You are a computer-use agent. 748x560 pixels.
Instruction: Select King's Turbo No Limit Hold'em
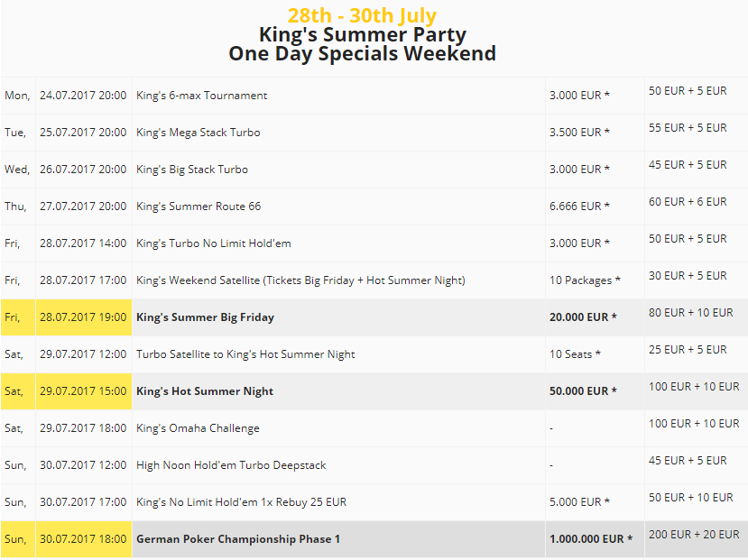click(213, 243)
